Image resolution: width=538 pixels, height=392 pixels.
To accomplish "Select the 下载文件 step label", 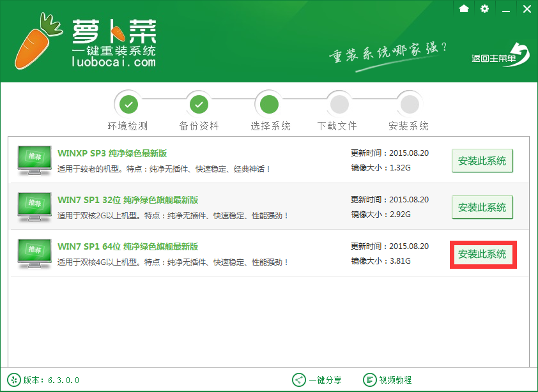I will [337, 126].
